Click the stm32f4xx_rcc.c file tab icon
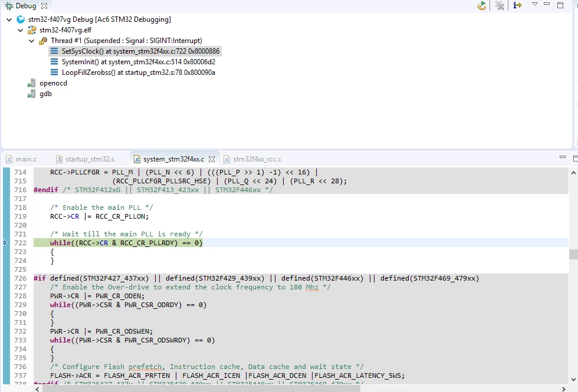The height and width of the screenshot is (392, 578). 227,159
